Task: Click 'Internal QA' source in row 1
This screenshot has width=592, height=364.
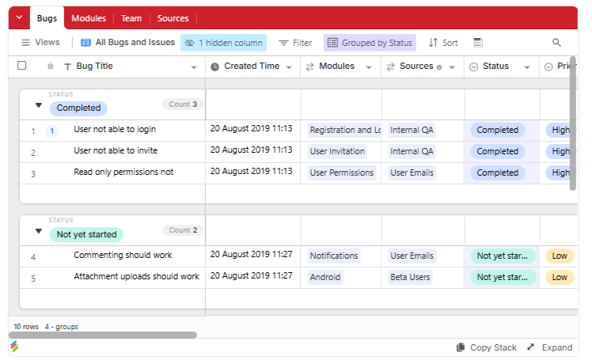Action: pyautogui.click(x=412, y=130)
